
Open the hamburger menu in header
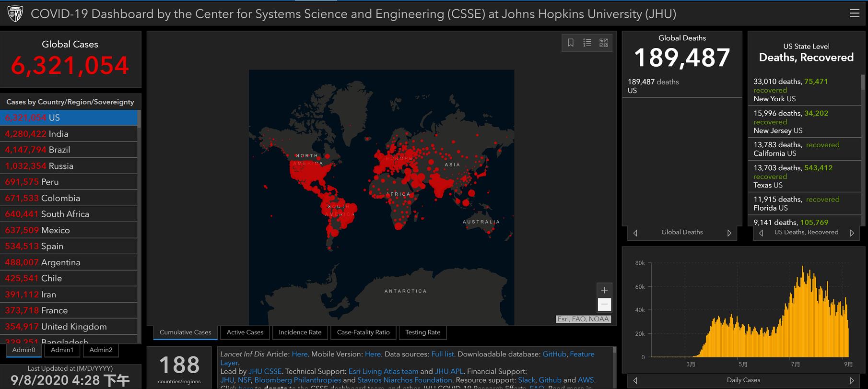click(x=854, y=13)
